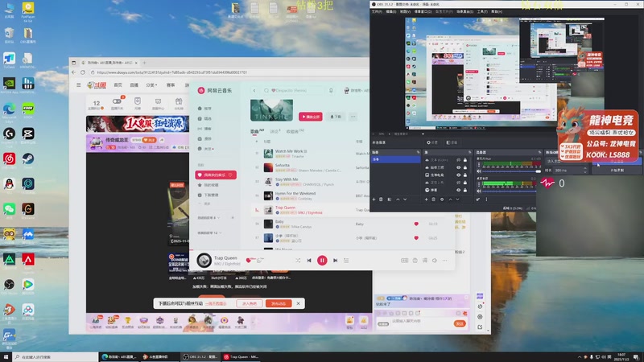This screenshot has height=362, width=644.
Task: Click the OBS taskbar button
Action: tap(200, 356)
